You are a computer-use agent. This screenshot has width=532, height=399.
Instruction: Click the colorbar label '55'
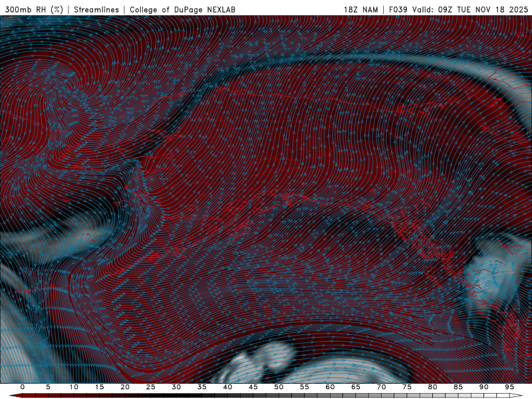pos(304,387)
